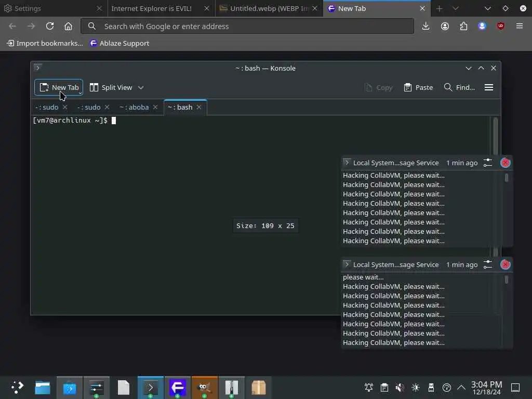Open the Ablaze Support bookmark
The width and height of the screenshot is (532, 399).
120,43
